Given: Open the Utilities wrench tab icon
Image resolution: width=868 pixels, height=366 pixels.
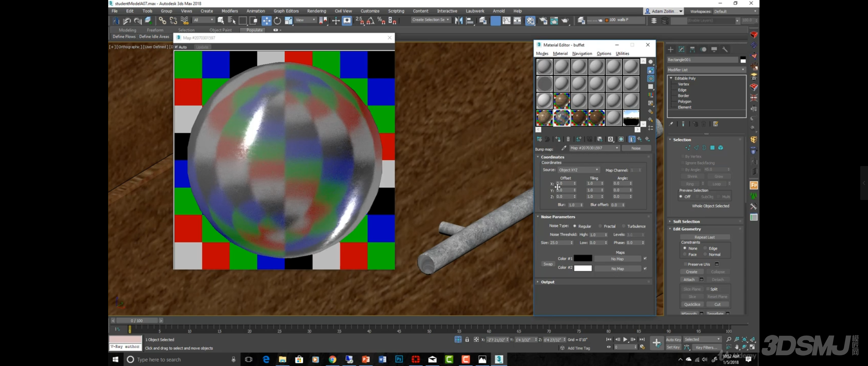Looking at the screenshot, I should [x=725, y=49].
